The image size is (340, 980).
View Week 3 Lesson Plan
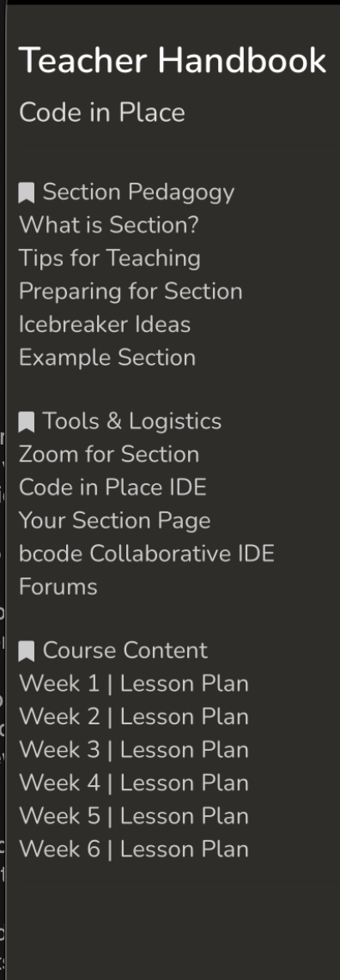tap(134, 749)
